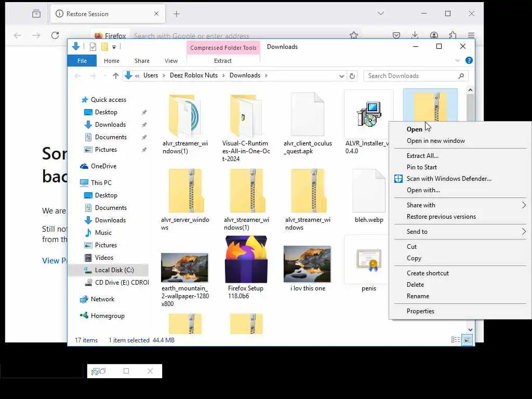Screen dimensions: 532x399
Task: Select the zipped alvr_streamer_windows archive
Action: 308,191
